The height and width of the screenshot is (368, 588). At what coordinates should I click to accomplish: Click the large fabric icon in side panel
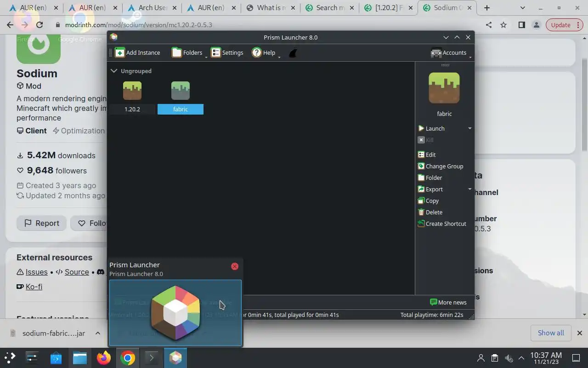pyautogui.click(x=444, y=88)
